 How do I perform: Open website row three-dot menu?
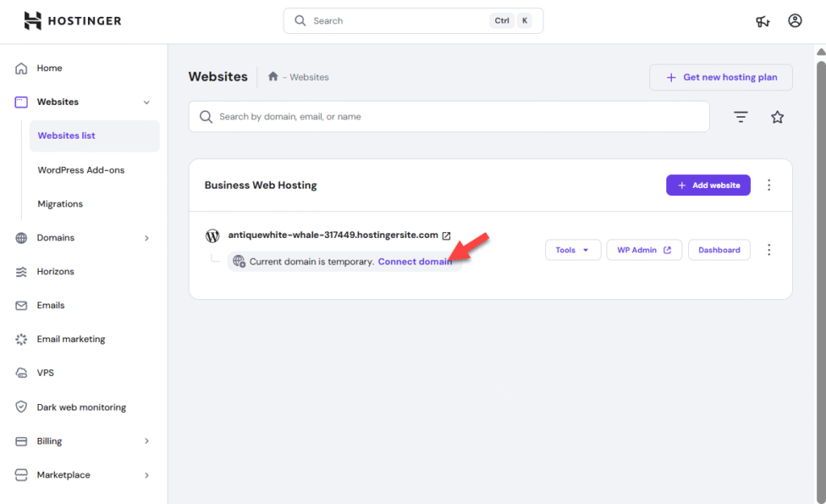769,250
